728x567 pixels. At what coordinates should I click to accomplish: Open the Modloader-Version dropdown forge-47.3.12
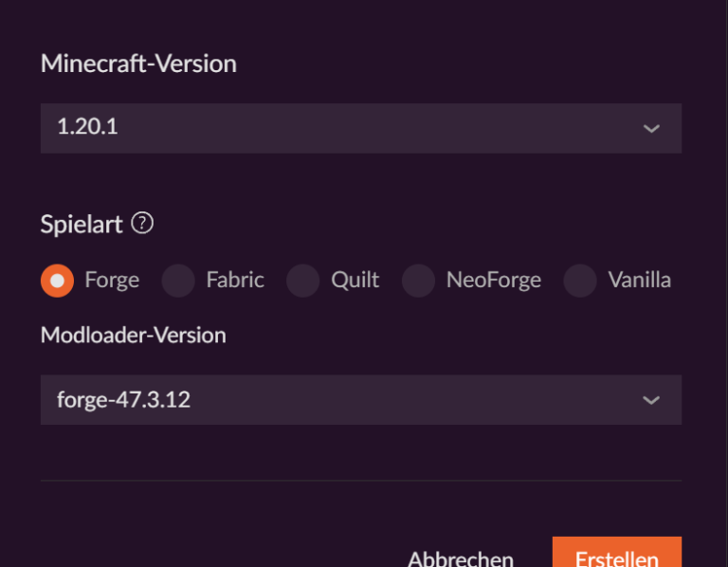point(361,400)
